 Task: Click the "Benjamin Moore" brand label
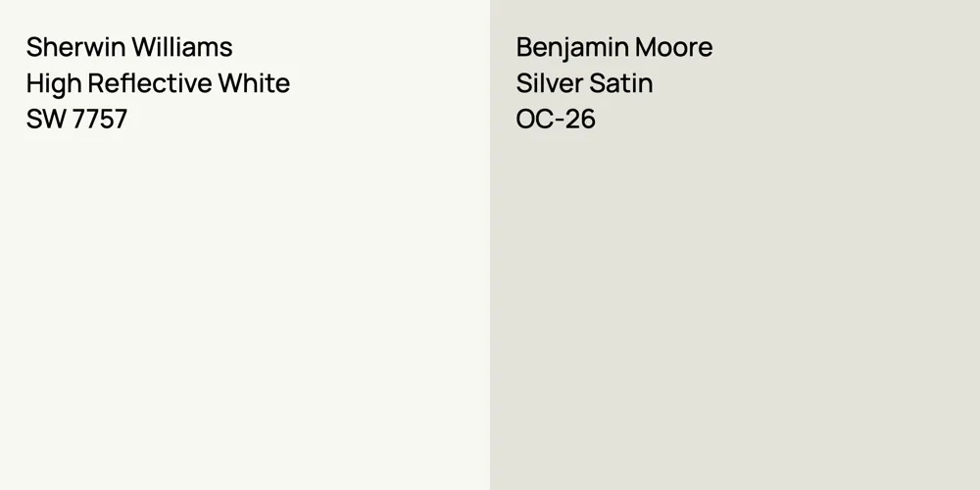pyautogui.click(x=614, y=47)
